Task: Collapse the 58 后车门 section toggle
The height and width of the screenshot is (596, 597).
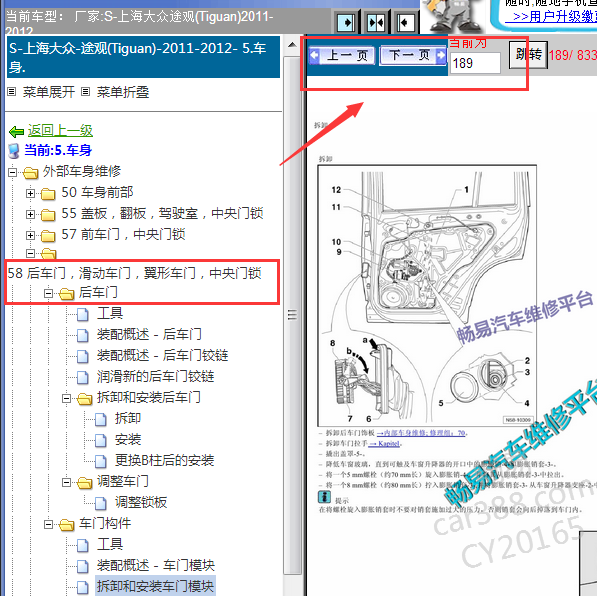Action: [30, 253]
